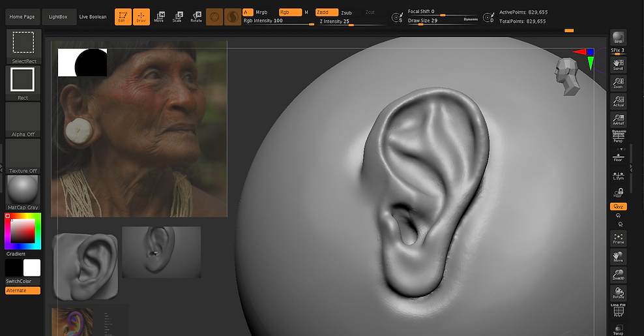Image resolution: width=644 pixels, height=336 pixels.
Task: Open the Texture Off selector
Action: tap(23, 157)
